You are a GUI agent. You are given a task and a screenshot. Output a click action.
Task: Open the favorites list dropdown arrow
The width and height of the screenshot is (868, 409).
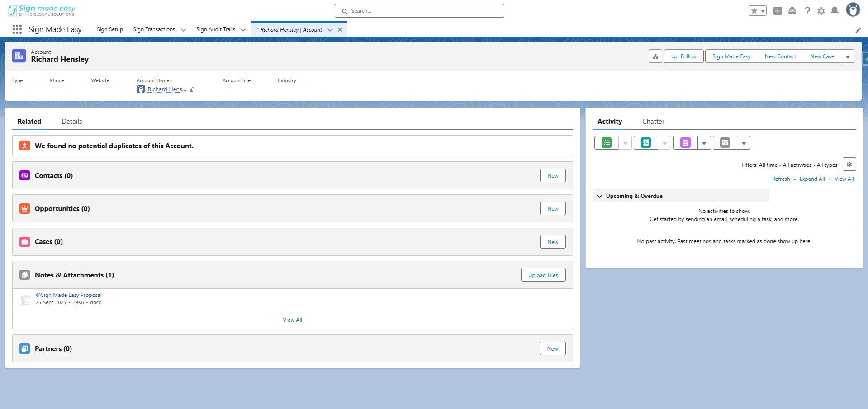(763, 11)
